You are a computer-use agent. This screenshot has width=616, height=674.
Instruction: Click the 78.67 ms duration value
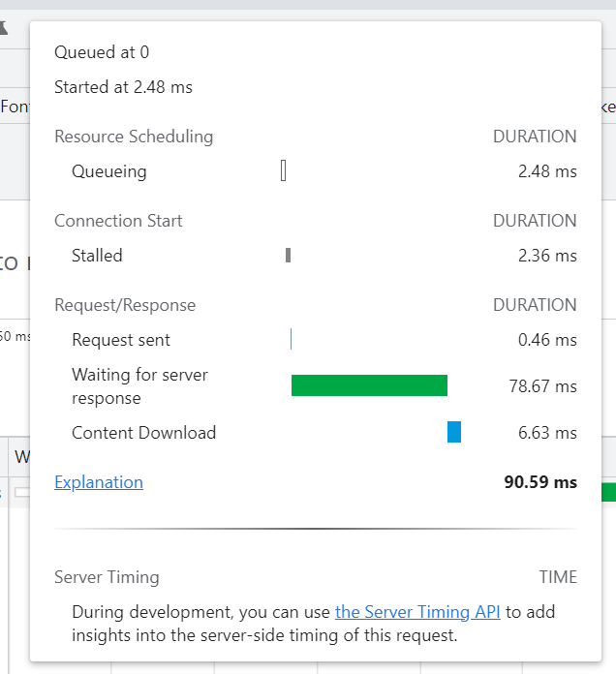point(542,386)
